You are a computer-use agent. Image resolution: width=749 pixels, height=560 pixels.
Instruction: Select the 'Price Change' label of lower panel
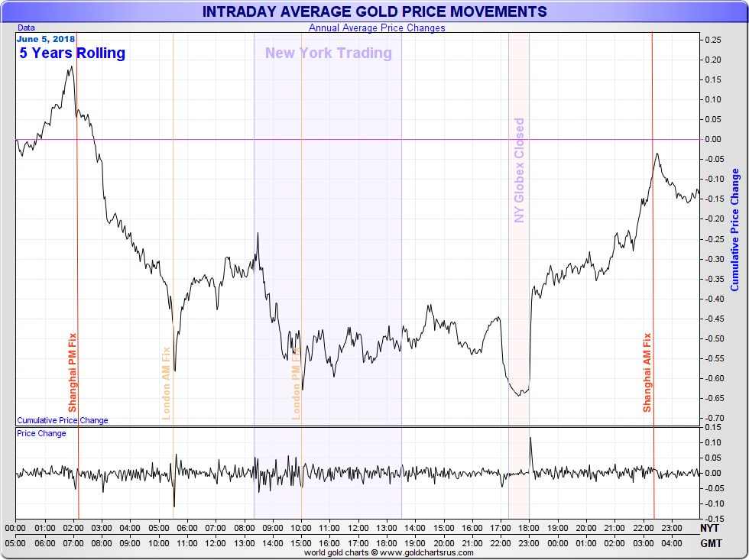point(41,433)
